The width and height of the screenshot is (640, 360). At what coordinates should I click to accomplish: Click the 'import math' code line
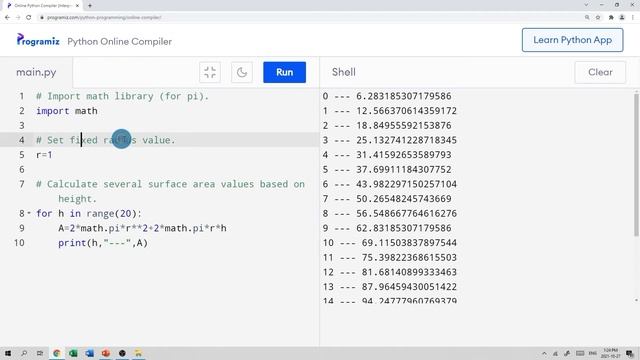67,111
